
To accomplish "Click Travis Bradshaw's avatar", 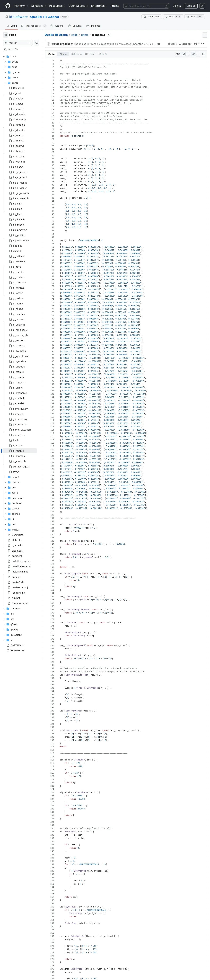I will coord(48,44).
